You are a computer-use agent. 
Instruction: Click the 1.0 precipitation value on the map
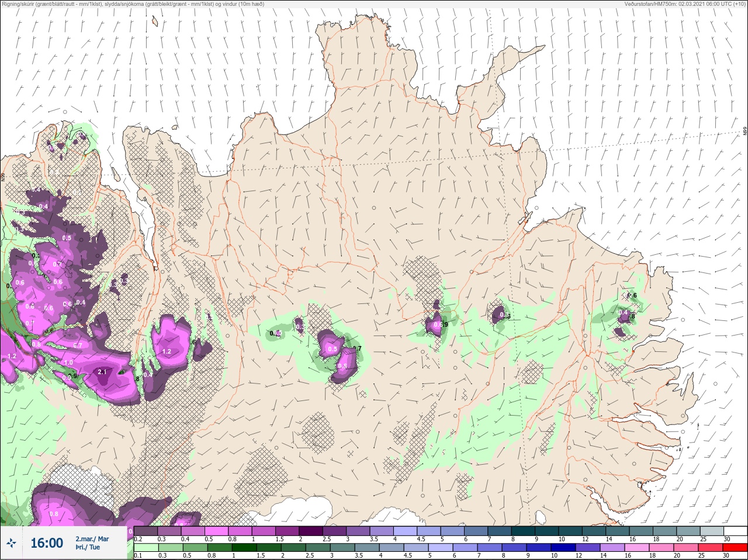[69, 362]
